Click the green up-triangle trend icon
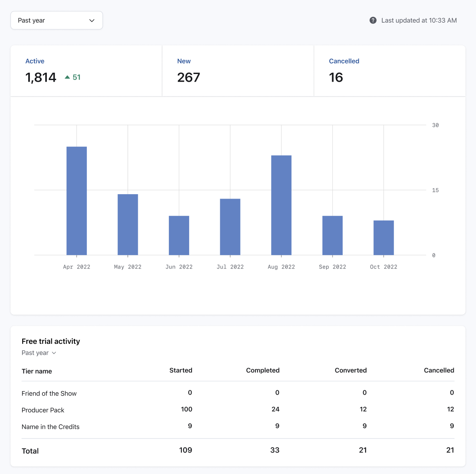 tap(67, 77)
